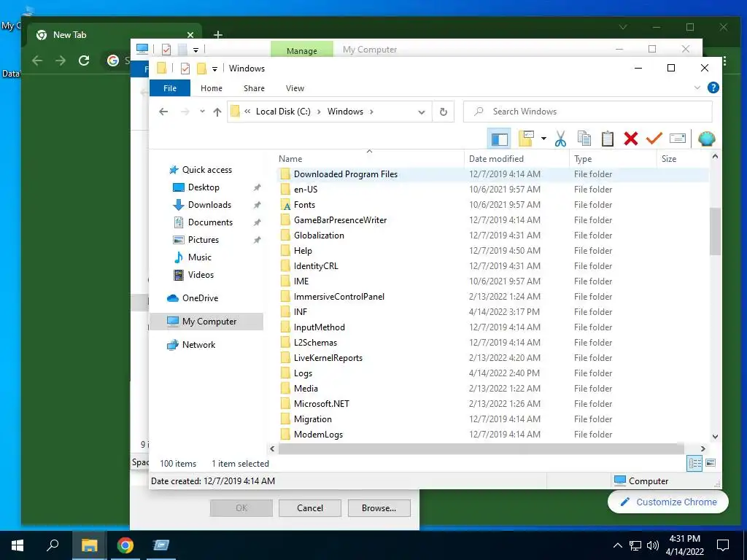Click Properties icon in Windows title bar
The height and width of the screenshot is (560, 747).
pos(185,69)
